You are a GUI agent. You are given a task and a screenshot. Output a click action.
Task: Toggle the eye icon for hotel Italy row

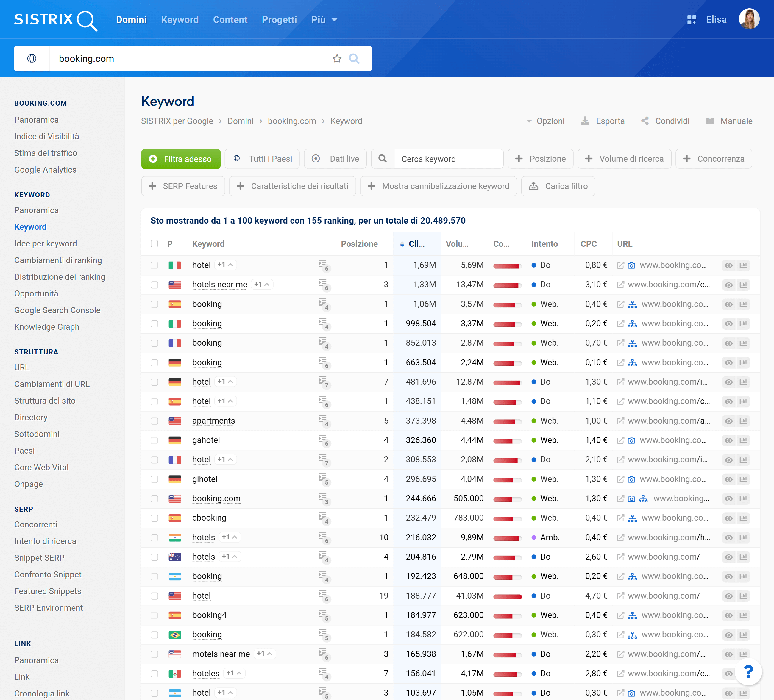click(x=728, y=265)
